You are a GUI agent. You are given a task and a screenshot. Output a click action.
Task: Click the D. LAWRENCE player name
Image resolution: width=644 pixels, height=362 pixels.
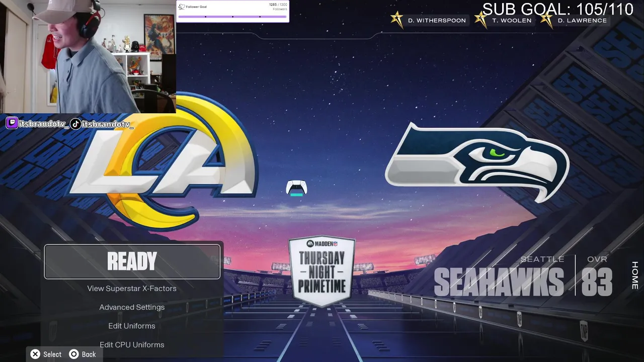click(582, 21)
